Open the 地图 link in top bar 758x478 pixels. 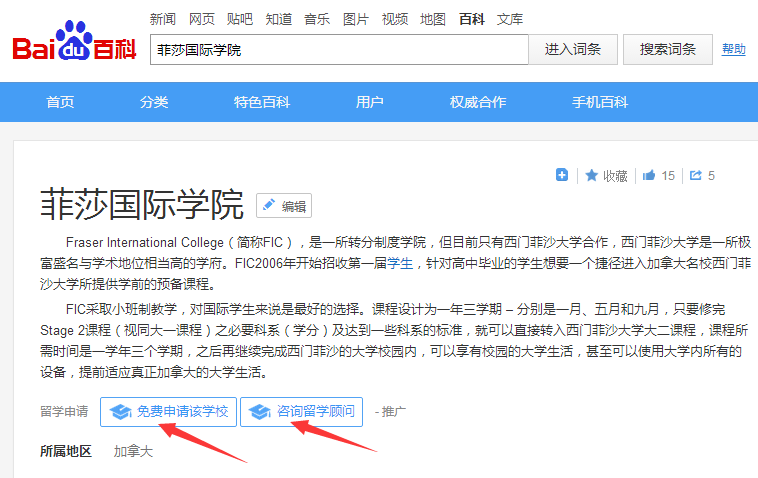click(x=433, y=19)
